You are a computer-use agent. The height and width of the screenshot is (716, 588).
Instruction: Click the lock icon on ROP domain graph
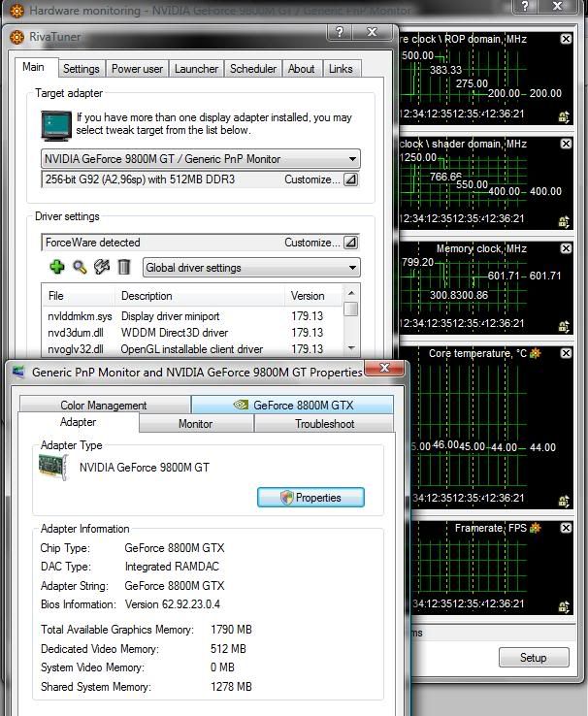tap(565, 116)
